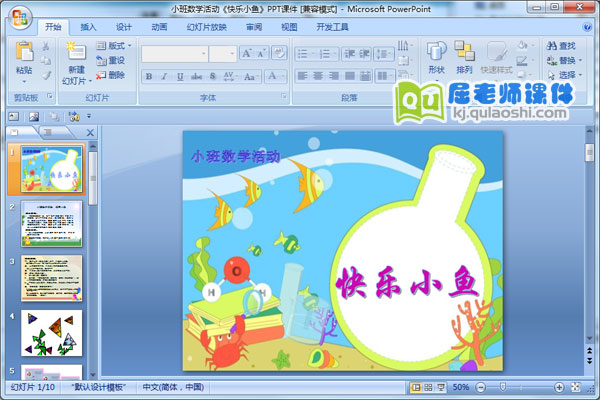Toggle Align Text Right
This screenshot has height=400, width=600.
click(334, 76)
